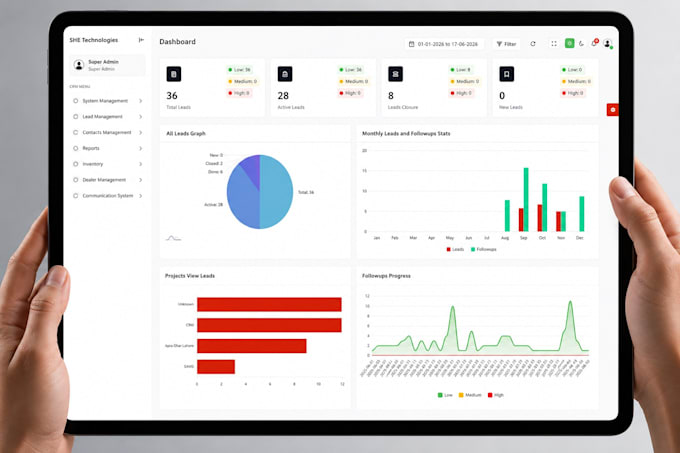Viewport: 680px width, 453px height.
Task: Expand Dealer Management with its chevron
Action: click(141, 179)
